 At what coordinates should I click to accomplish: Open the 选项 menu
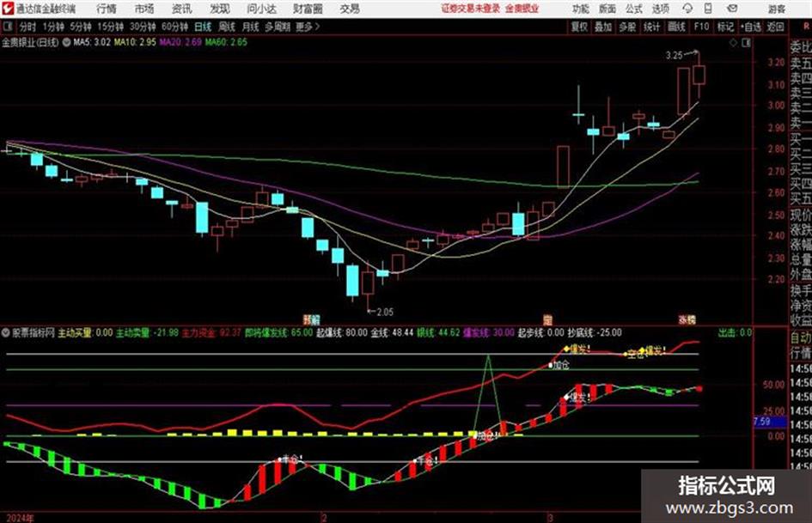pyautogui.click(x=660, y=9)
